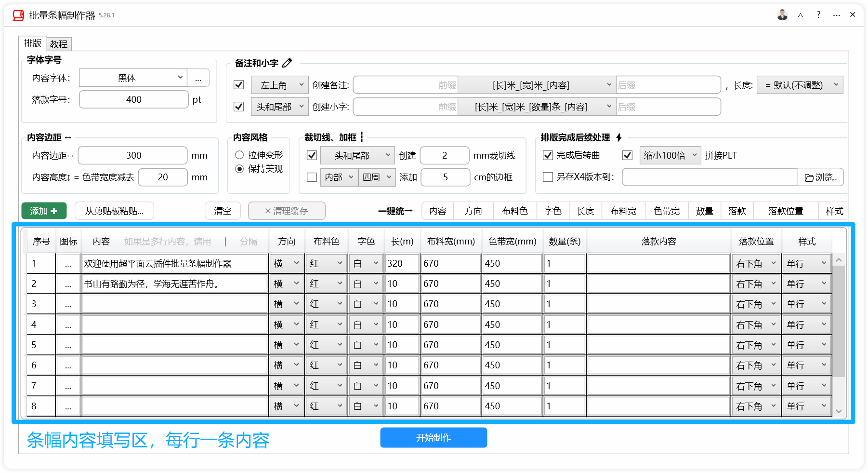Open row 2 字色 白 color dropdown

[x=366, y=284]
